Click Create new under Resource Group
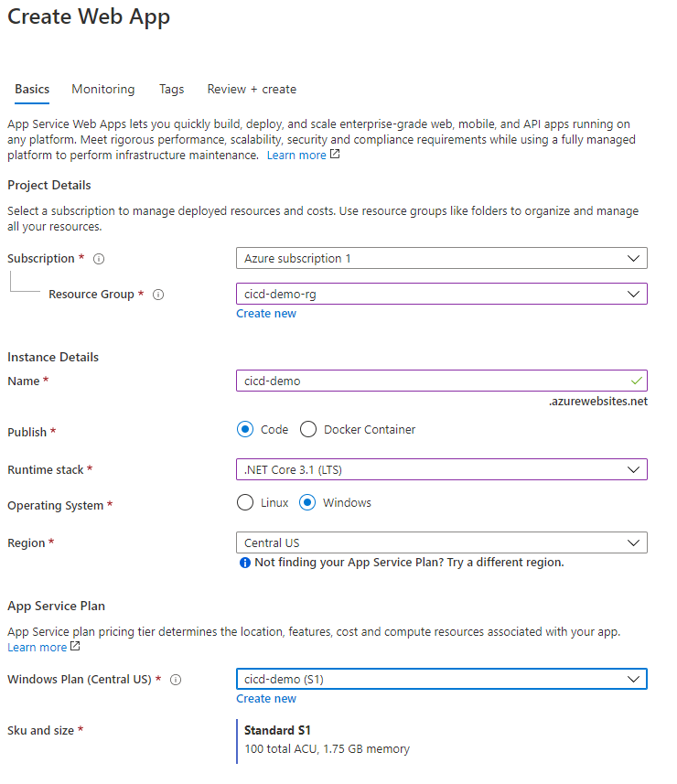 point(266,314)
